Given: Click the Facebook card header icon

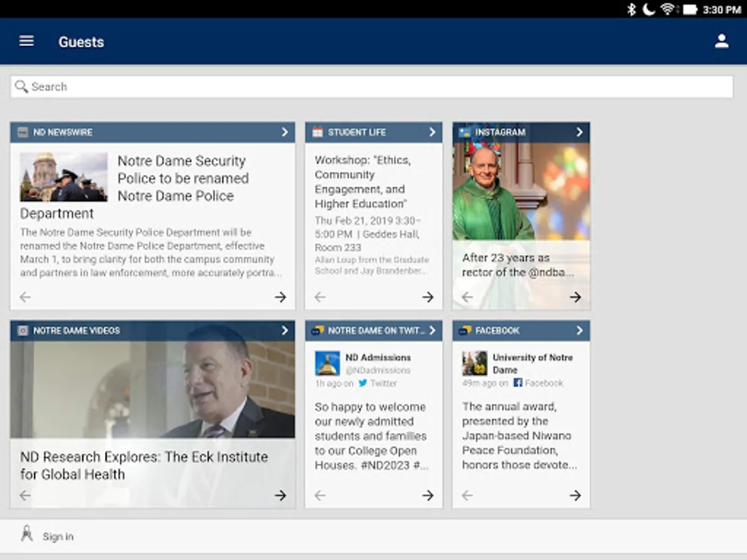Looking at the screenshot, I should [x=464, y=330].
